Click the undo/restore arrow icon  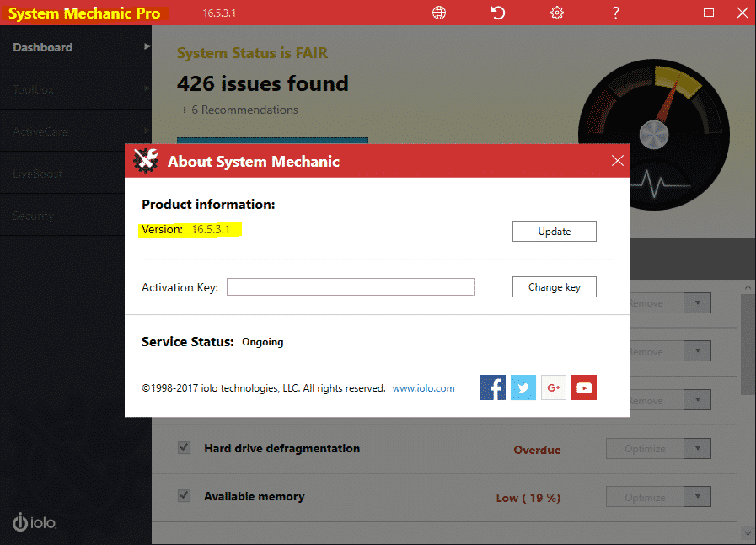click(x=498, y=13)
